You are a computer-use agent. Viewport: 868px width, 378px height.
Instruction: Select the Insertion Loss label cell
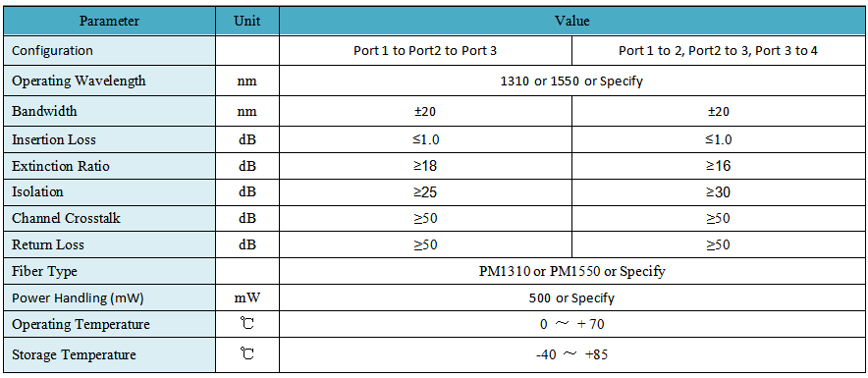pyautogui.click(x=109, y=139)
